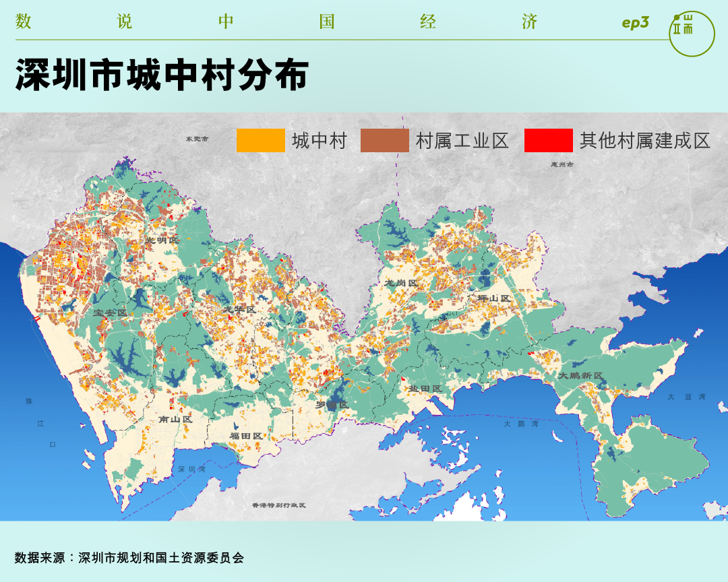The image size is (728, 582).
Task: Click the 香港特别行政区 map label
Action: (278, 505)
